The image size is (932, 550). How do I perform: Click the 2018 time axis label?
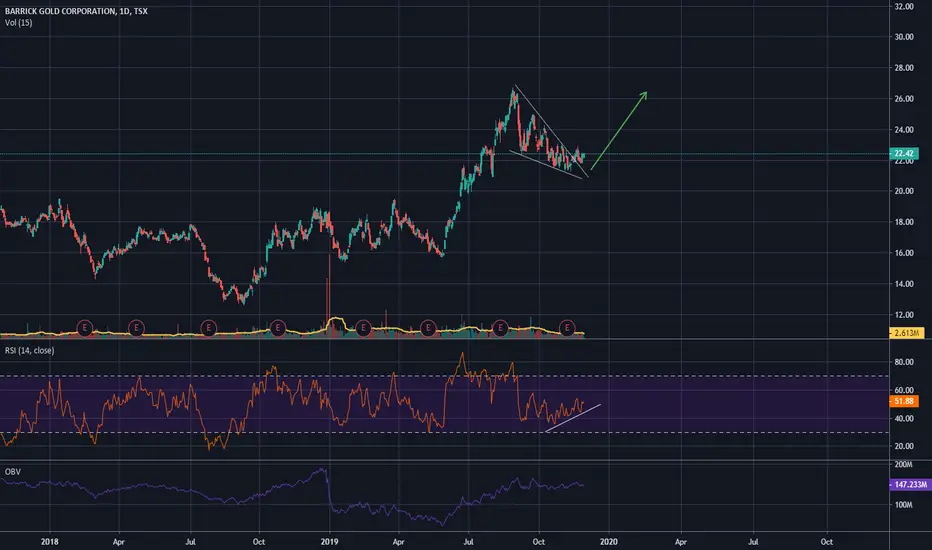[49, 542]
